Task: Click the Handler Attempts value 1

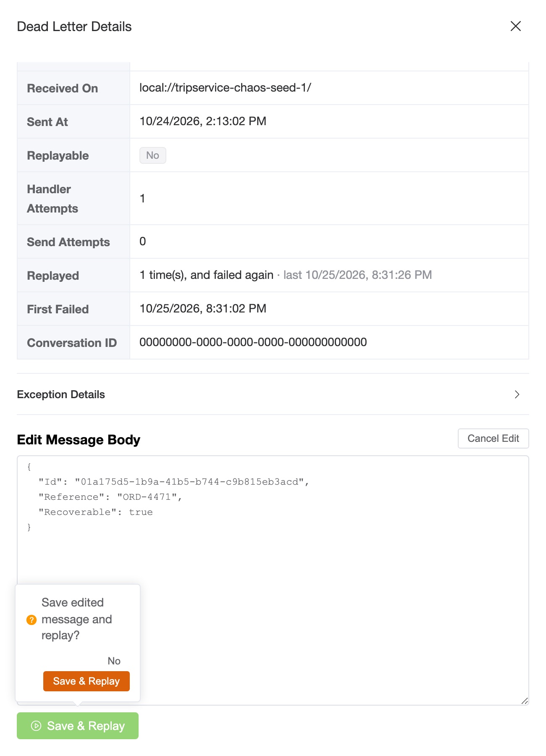Action: [x=143, y=198]
